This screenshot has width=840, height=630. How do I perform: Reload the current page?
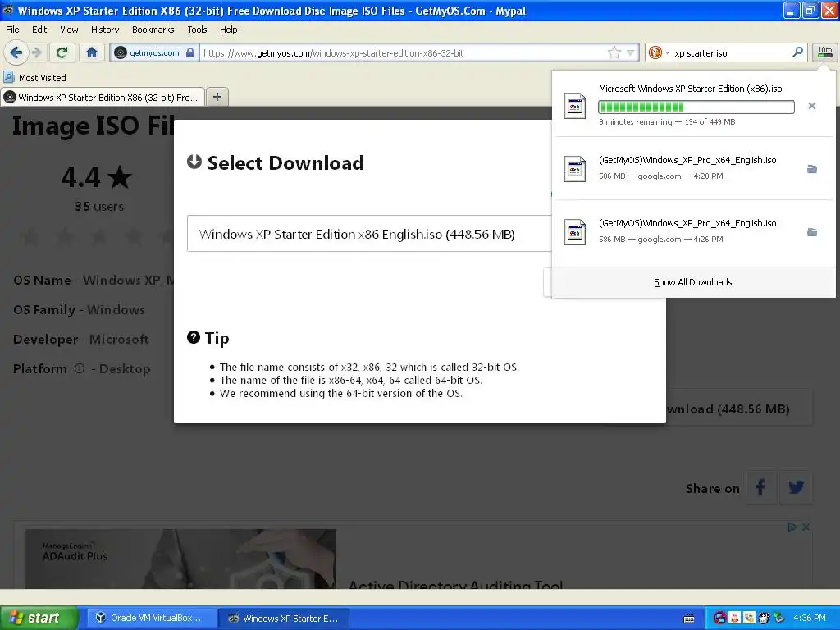pyautogui.click(x=62, y=52)
